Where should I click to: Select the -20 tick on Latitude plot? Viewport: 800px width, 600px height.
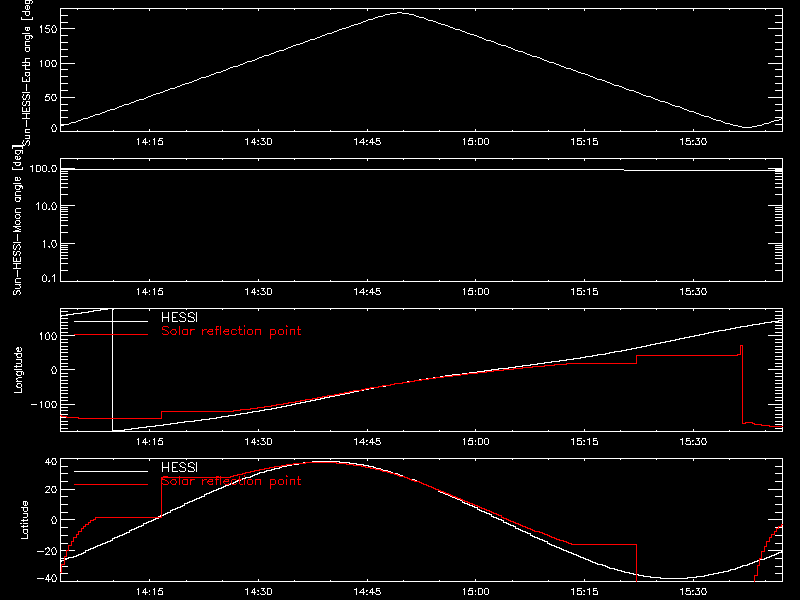(47, 551)
